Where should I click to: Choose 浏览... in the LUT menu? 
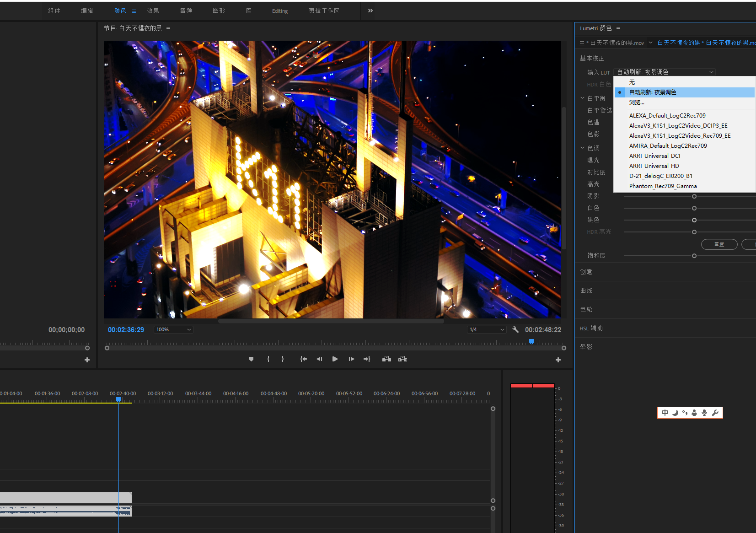coord(637,102)
